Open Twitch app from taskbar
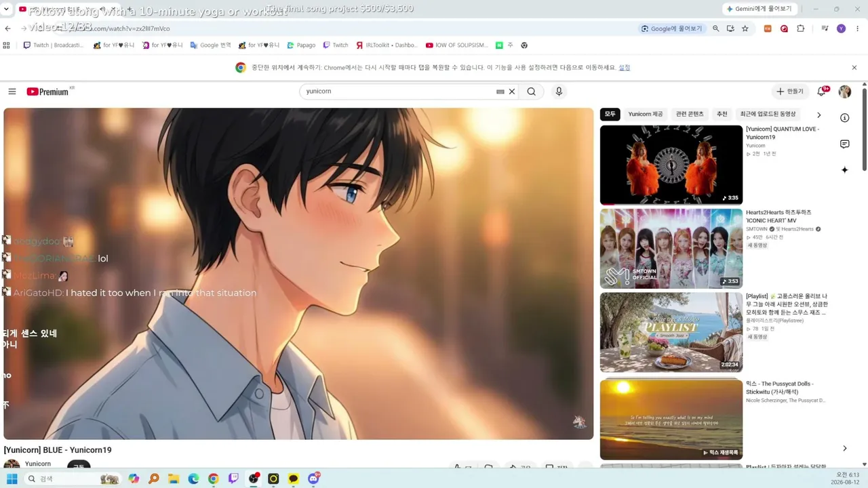The width and height of the screenshot is (868, 488). pos(233,479)
